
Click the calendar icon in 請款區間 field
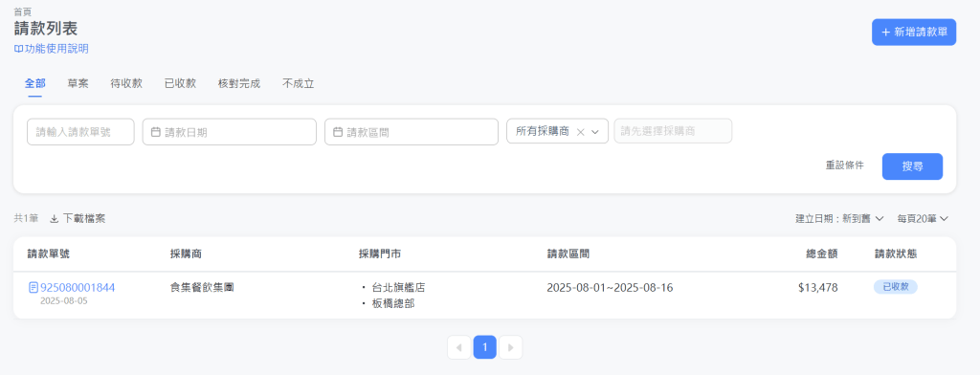point(338,132)
